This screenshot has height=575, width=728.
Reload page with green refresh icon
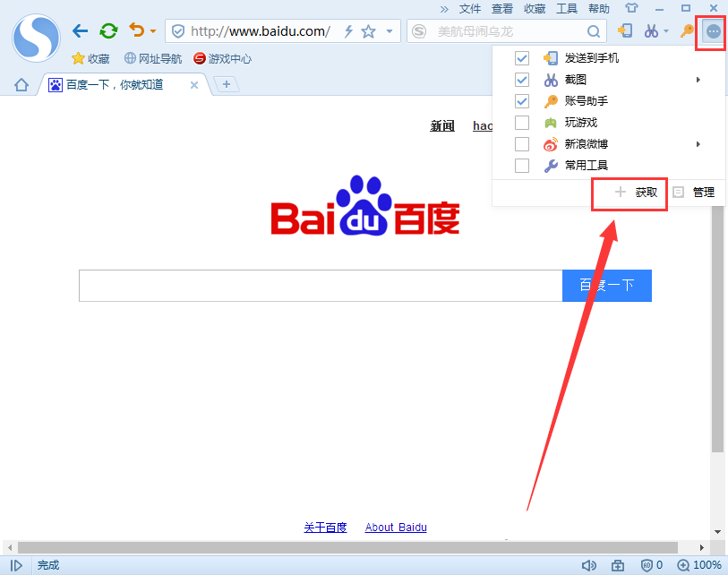[x=108, y=31]
